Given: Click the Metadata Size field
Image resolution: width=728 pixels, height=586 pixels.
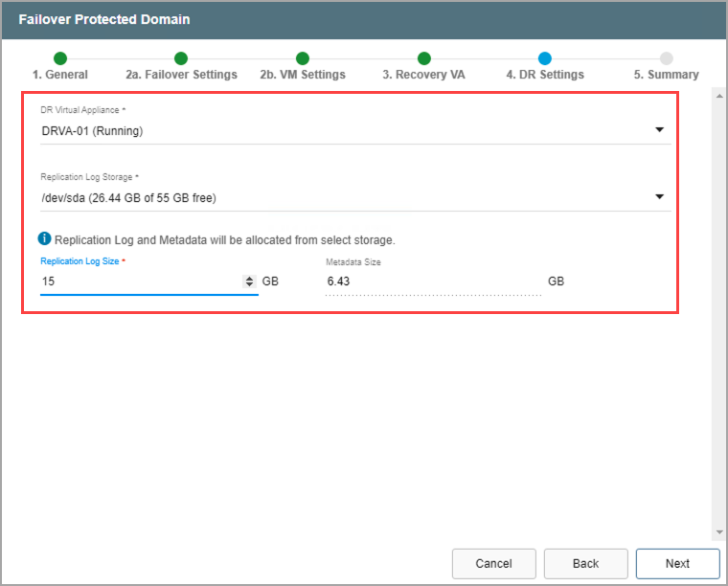Looking at the screenshot, I should coord(433,282).
